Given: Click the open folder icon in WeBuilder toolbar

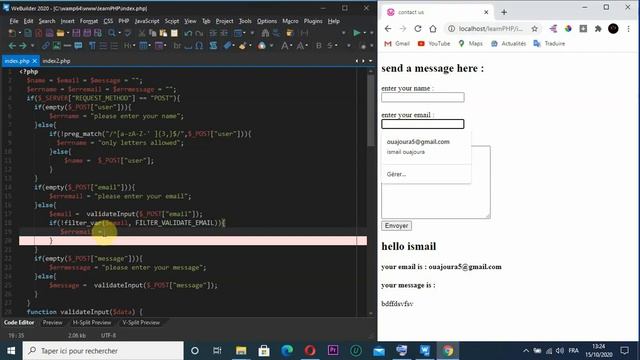Looking at the screenshot, I should coord(60,33).
